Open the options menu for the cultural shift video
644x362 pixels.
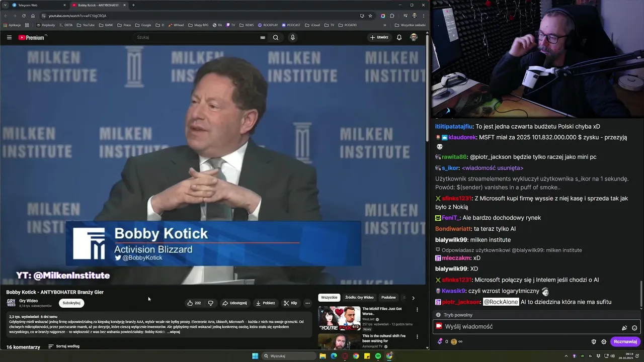(417, 337)
